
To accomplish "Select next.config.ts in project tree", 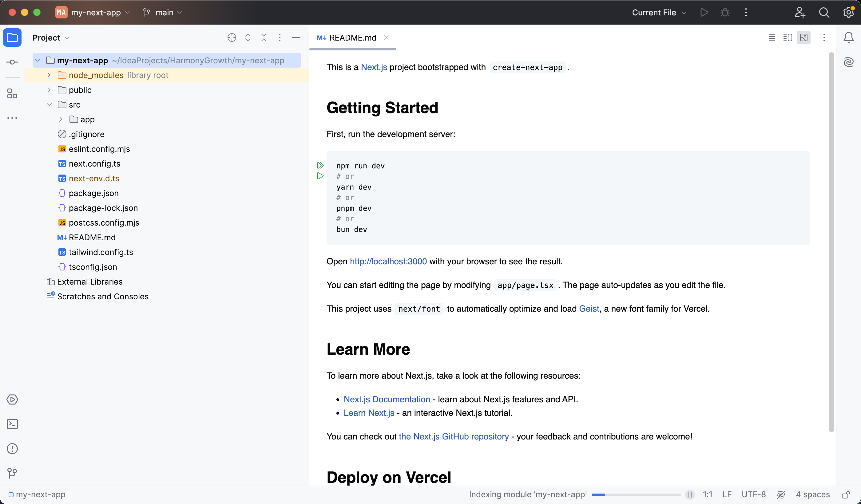I will coord(94,163).
